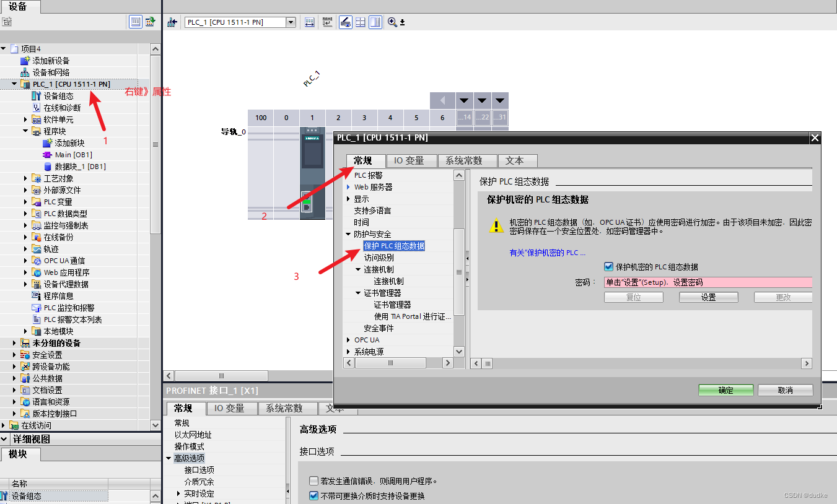The height and width of the screenshot is (504, 837).
Task: Click the PLC 监控和报警 icon
Action: click(37, 308)
